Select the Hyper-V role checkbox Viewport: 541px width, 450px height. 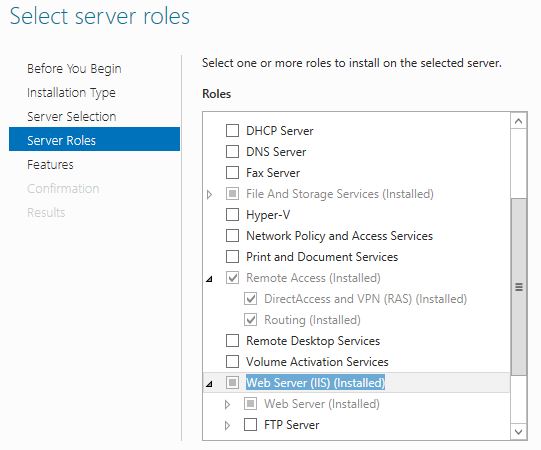pyautogui.click(x=232, y=215)
